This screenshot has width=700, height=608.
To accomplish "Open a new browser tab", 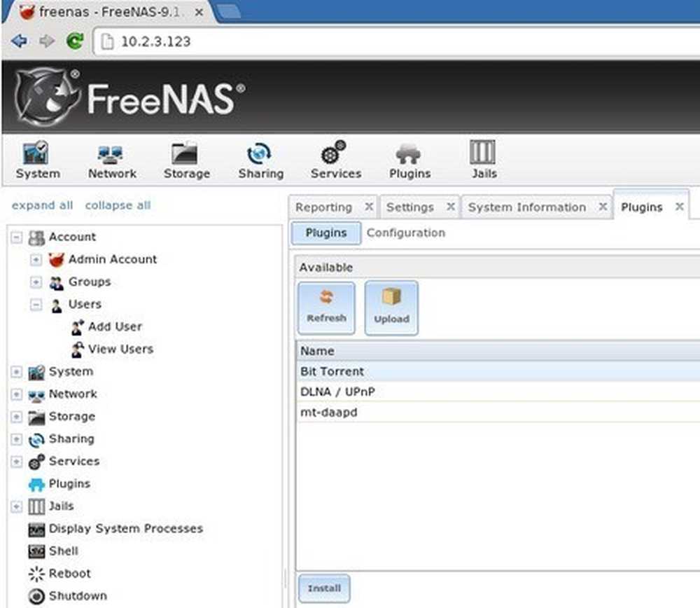I will (227, 12).
